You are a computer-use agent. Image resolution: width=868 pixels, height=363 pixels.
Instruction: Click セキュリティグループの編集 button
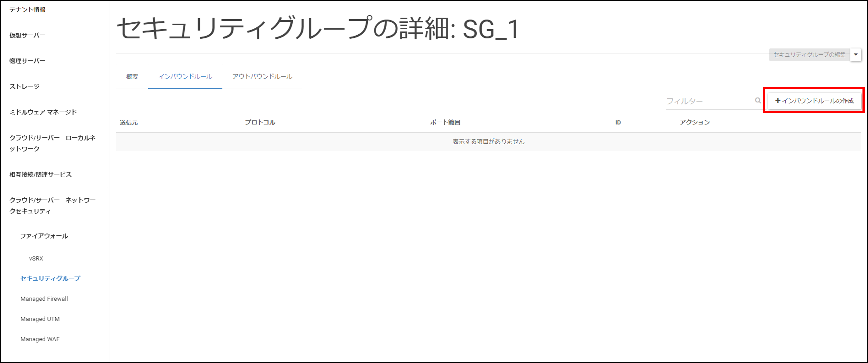[x=809, y=55]
